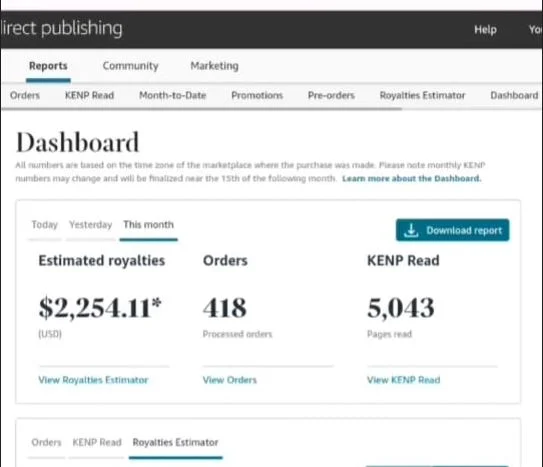Image resolution: width=543 pixels, height=467 pixels.
Task: Click the horizontal scrollbar under sub-navigation
Action: [x=202, y=109]
